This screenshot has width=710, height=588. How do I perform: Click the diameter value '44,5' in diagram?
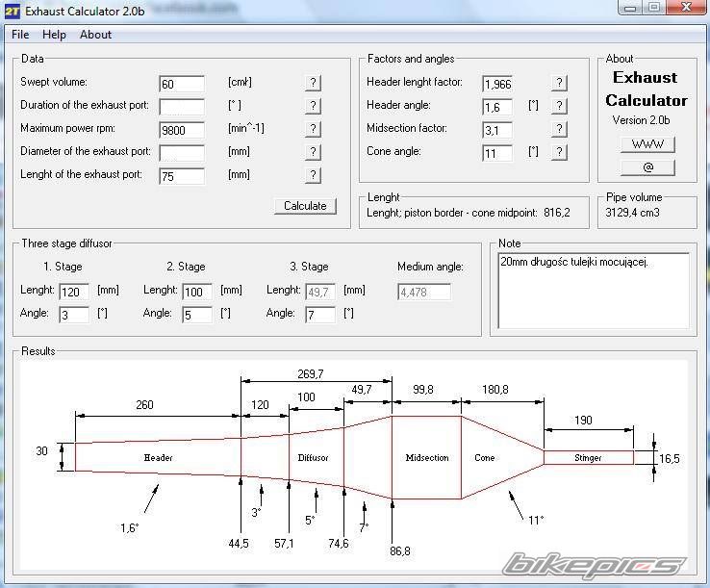(239, 544)
